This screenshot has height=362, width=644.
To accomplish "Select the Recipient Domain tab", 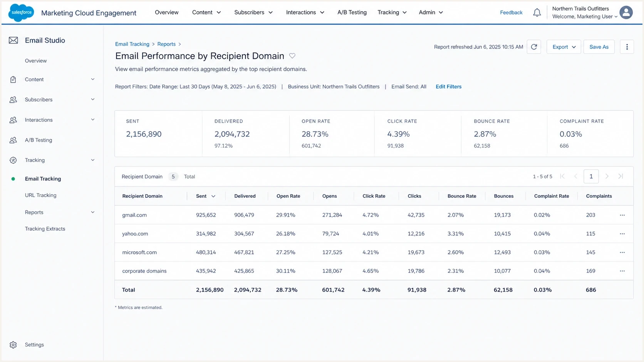I will 142,177.
